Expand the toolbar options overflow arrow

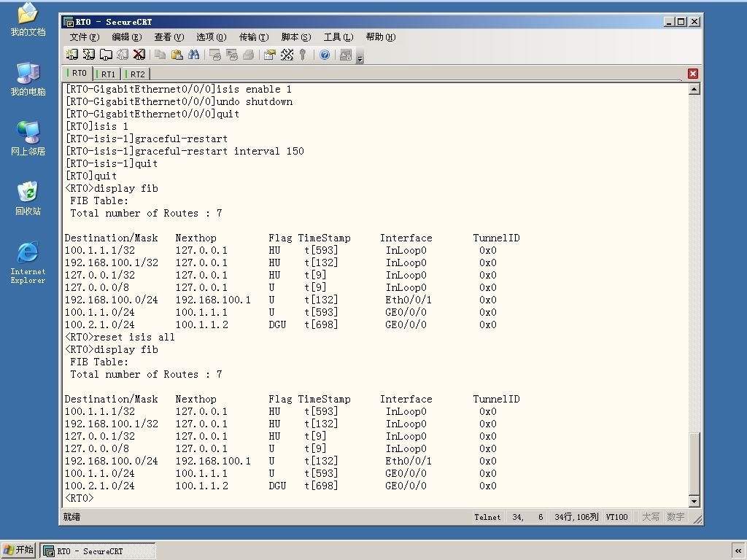click(360, 56)
